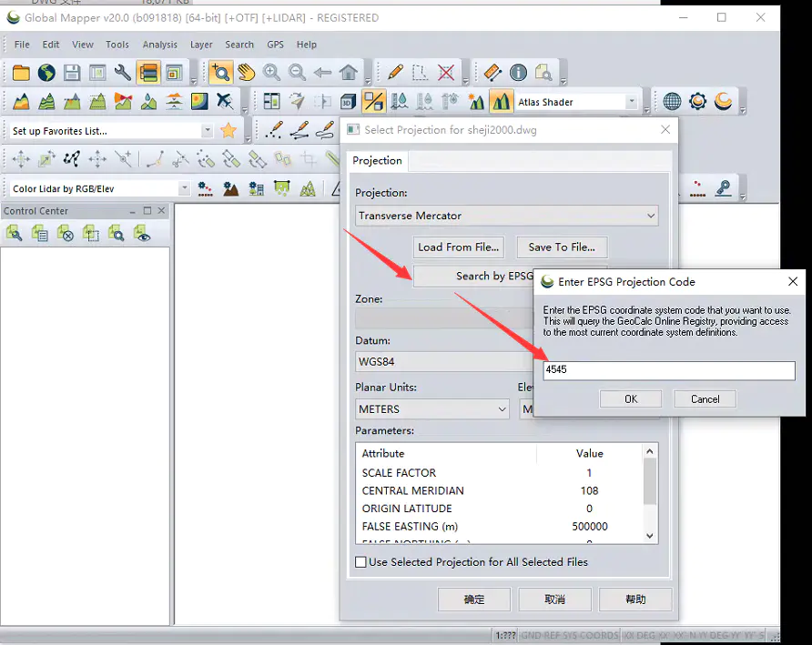Screen dimensions: 812x645
Task: Check Use Selected Projection for All Files
Action: pos(361,561)
